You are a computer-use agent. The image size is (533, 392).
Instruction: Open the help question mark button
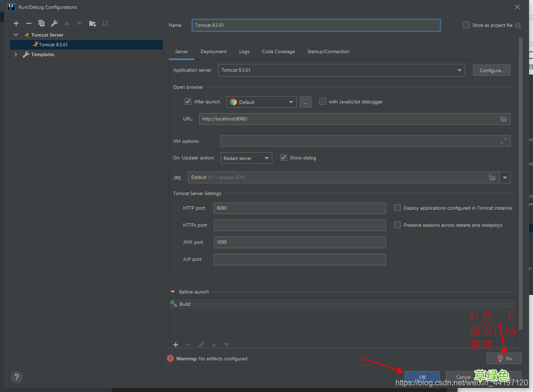[17, 377]
